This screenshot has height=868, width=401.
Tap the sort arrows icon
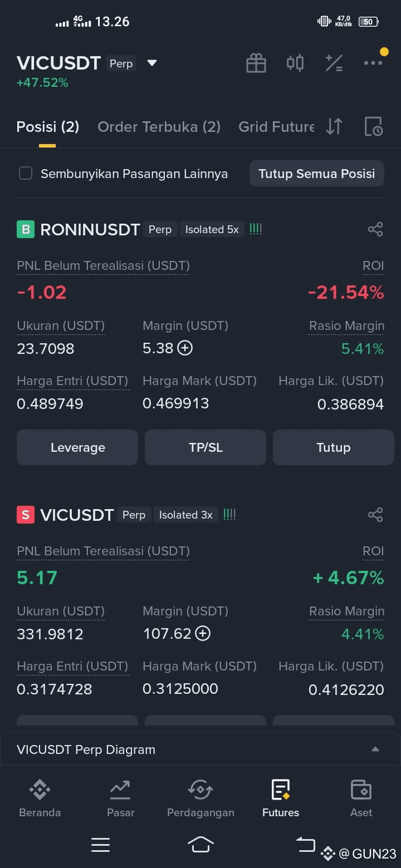(334, 127)
